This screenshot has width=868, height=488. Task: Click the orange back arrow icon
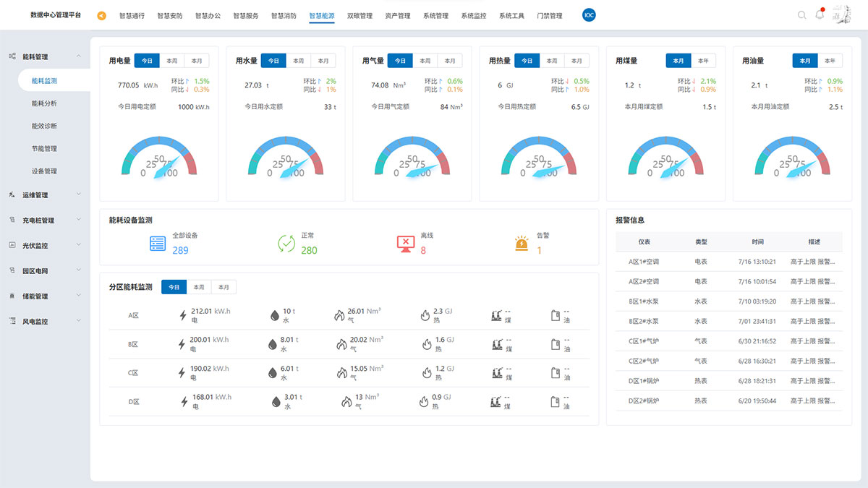101,16
